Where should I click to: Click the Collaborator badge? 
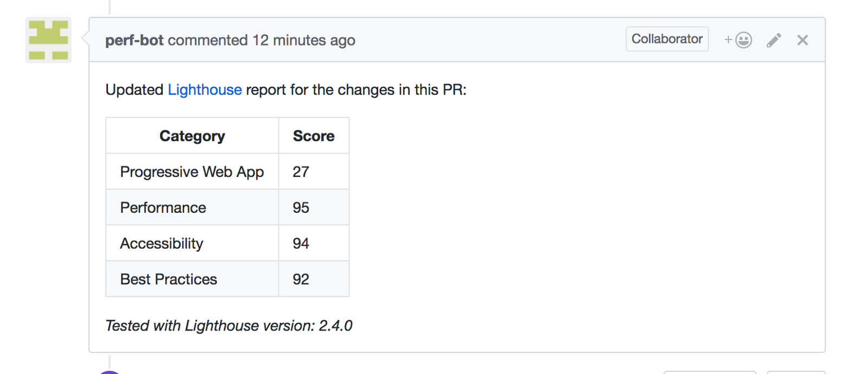(x=667, y=39)
